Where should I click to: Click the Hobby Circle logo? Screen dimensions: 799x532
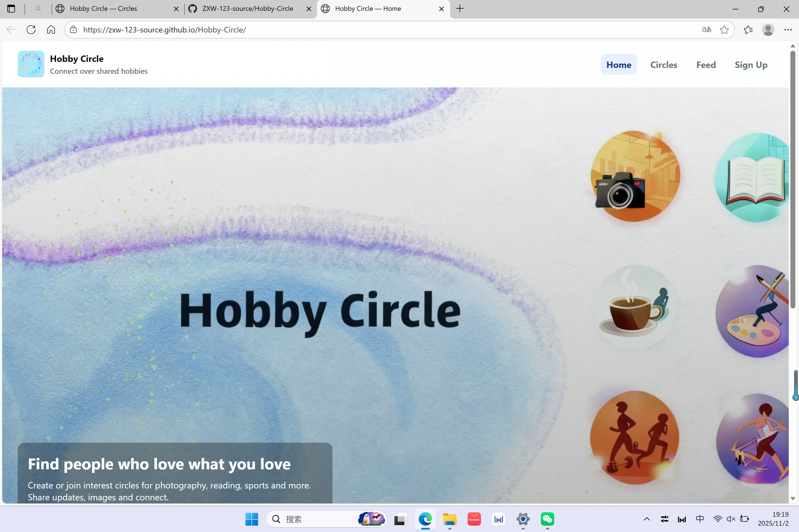31,64
